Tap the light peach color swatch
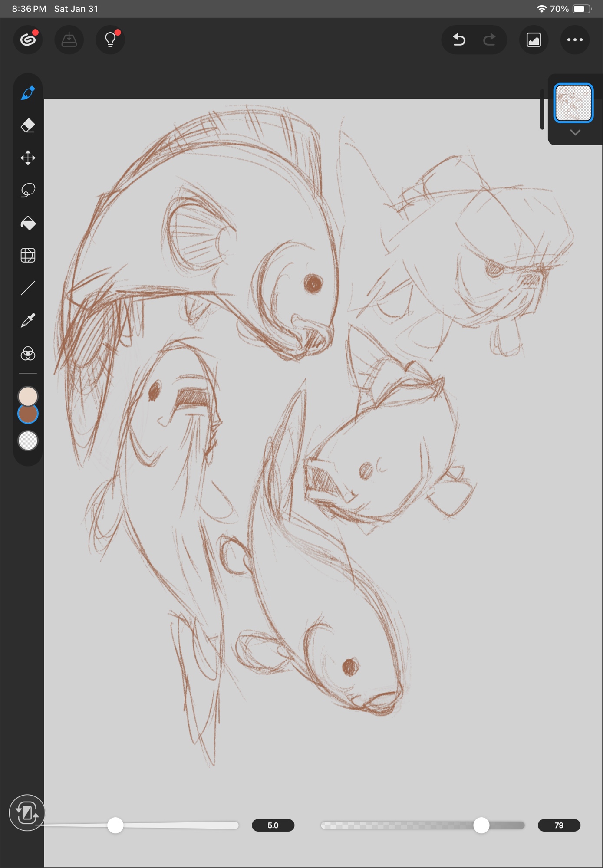Viewport: 603px width, 868px height. pyautogui.click(x=28, y=395)
